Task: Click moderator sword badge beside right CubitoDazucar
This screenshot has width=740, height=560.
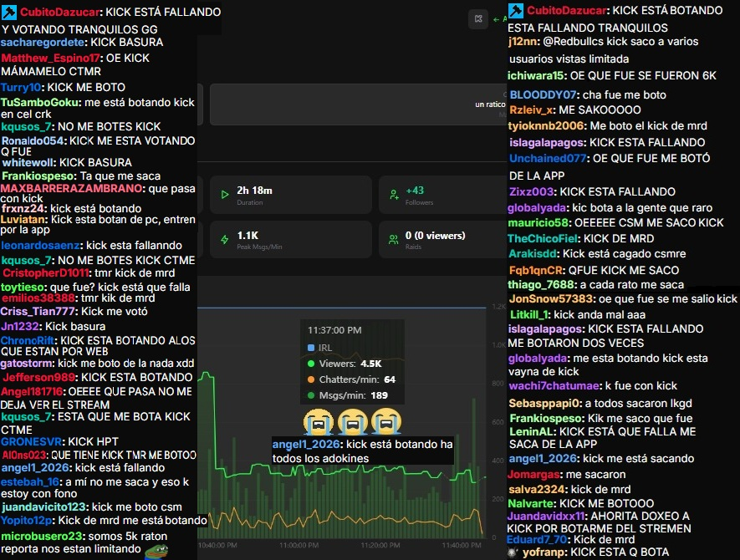Action: (x=515, y=10)
